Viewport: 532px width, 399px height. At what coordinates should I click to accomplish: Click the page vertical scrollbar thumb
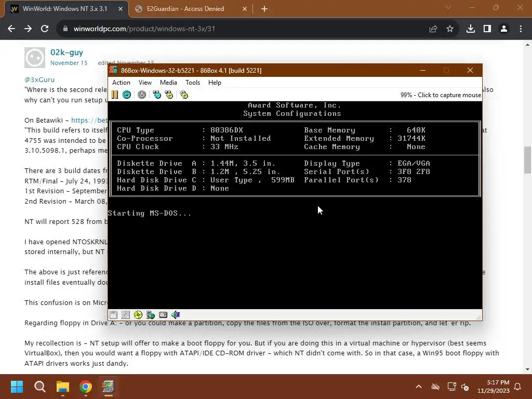[527, 159]
